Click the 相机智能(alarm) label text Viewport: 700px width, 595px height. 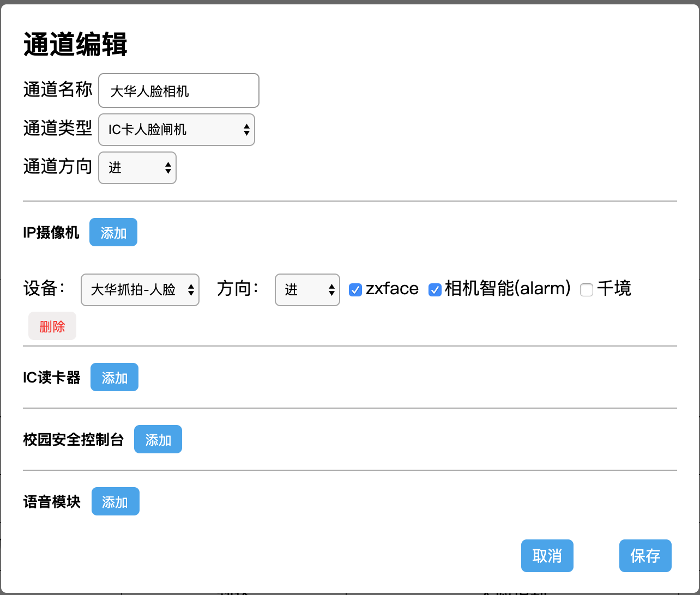tap(508, 288)
